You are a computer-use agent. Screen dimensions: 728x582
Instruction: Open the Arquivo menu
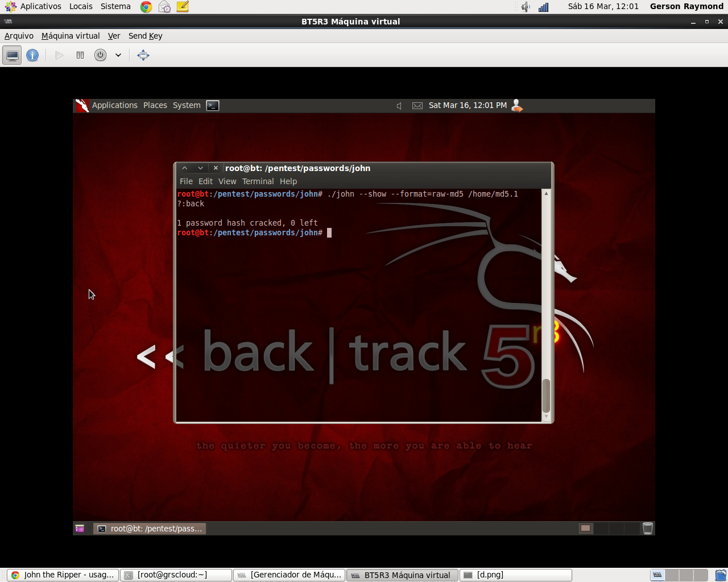click(19, 36)
